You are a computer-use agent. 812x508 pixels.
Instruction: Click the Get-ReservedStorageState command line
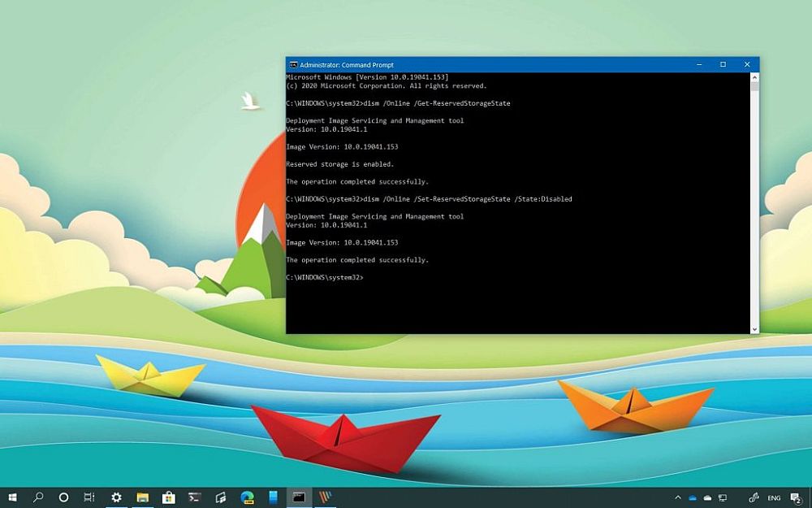click(x=398, y=103)
